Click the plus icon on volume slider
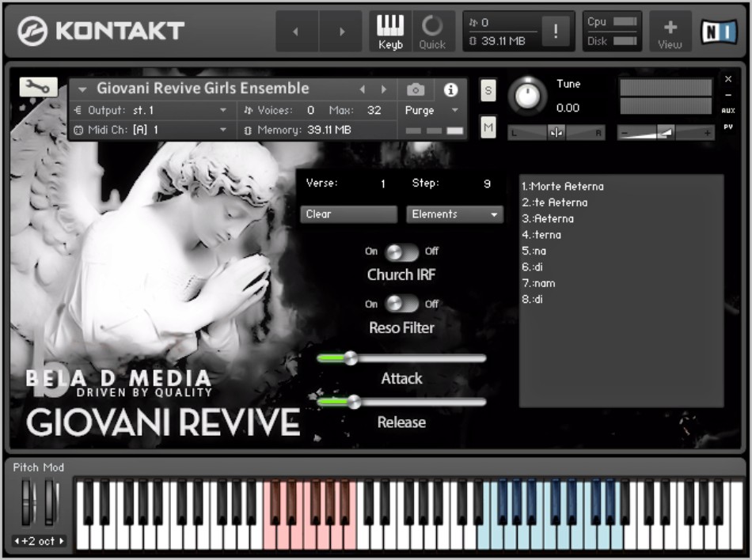This screenshot has height=560, width=752. [708, 133]
